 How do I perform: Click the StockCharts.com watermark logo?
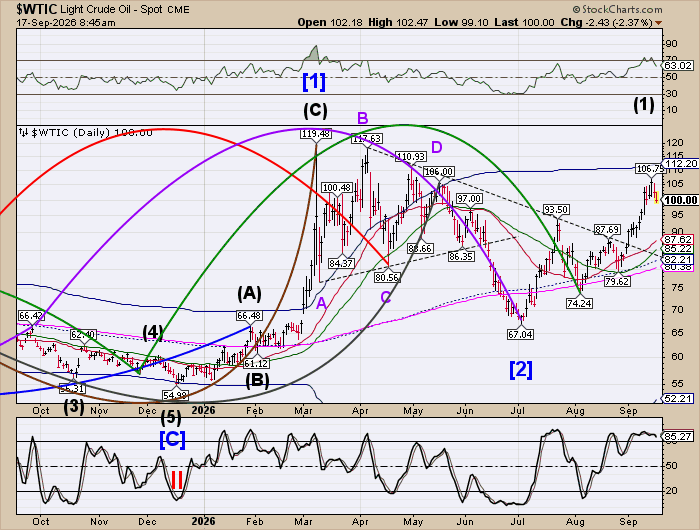coord(617,9)
